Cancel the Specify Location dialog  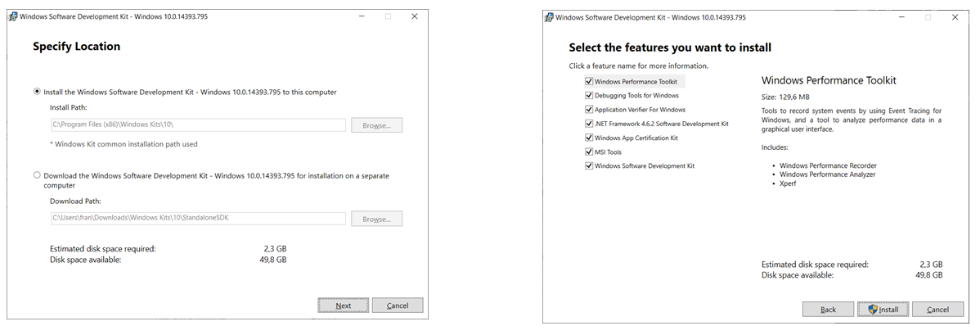tap(398, 306)
